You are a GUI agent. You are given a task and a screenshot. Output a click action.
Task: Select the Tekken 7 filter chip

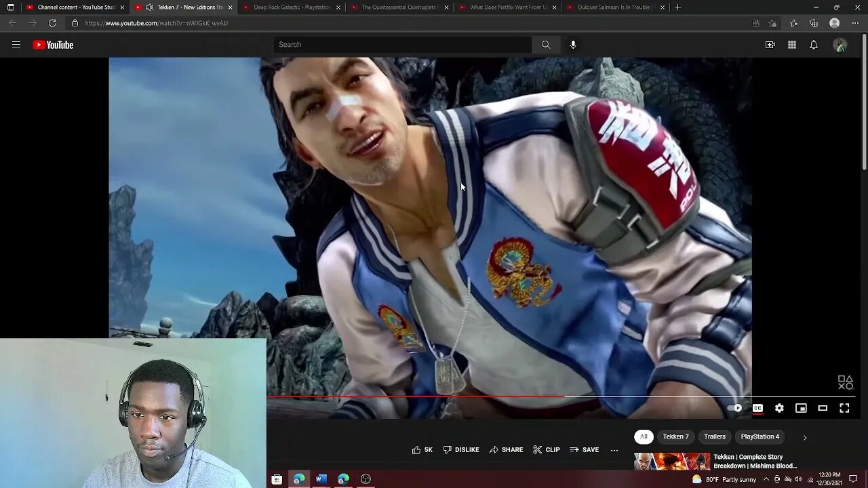[675, 436]
